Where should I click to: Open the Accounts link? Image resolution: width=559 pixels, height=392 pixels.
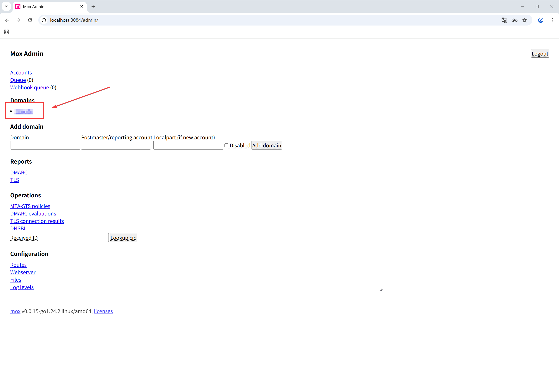tap(21, 73)
